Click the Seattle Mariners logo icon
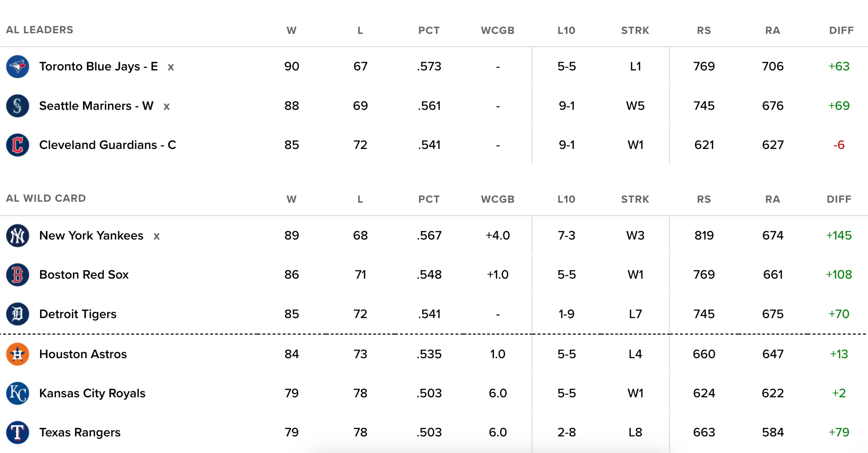868x453 pixels. pyautogui.click(x=18, y=106)
